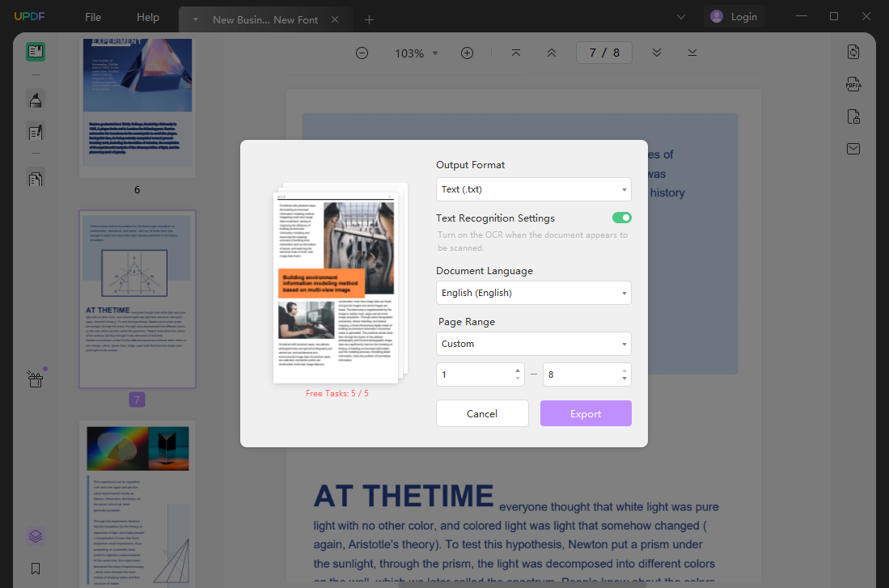This screenshot has height=588, width=889.
Task: Click the purple layers icon in the sidebar
Action: pyautogui.click(x=35, y=535)
